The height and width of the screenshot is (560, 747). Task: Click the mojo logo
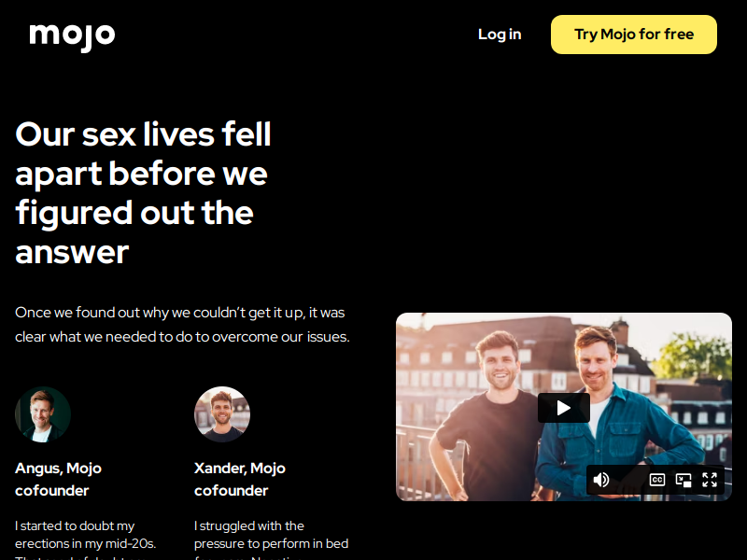(72, 36)
